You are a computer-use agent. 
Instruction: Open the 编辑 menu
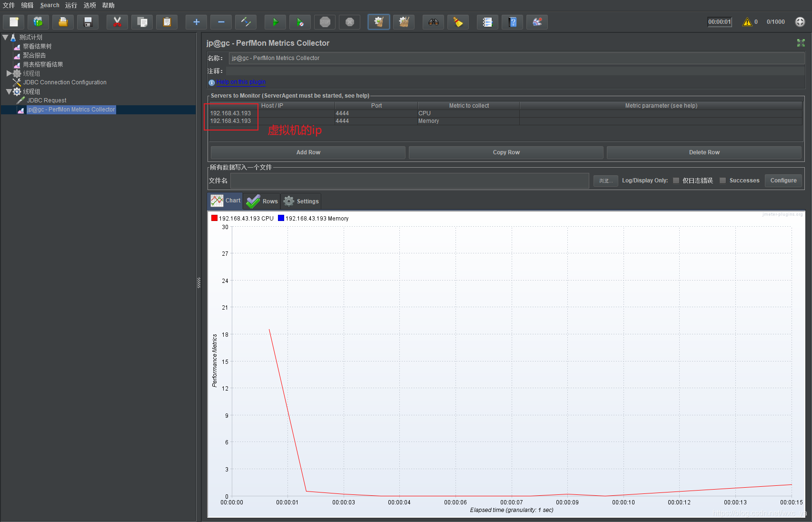pyautogui.click(x=27, y=5)
